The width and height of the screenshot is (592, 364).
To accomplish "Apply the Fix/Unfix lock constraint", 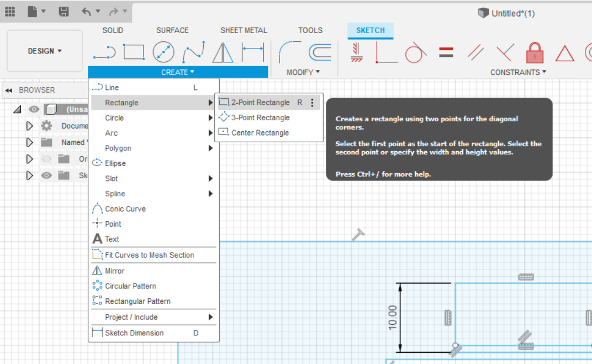I will pyautogui.click(x=535, y=52).
